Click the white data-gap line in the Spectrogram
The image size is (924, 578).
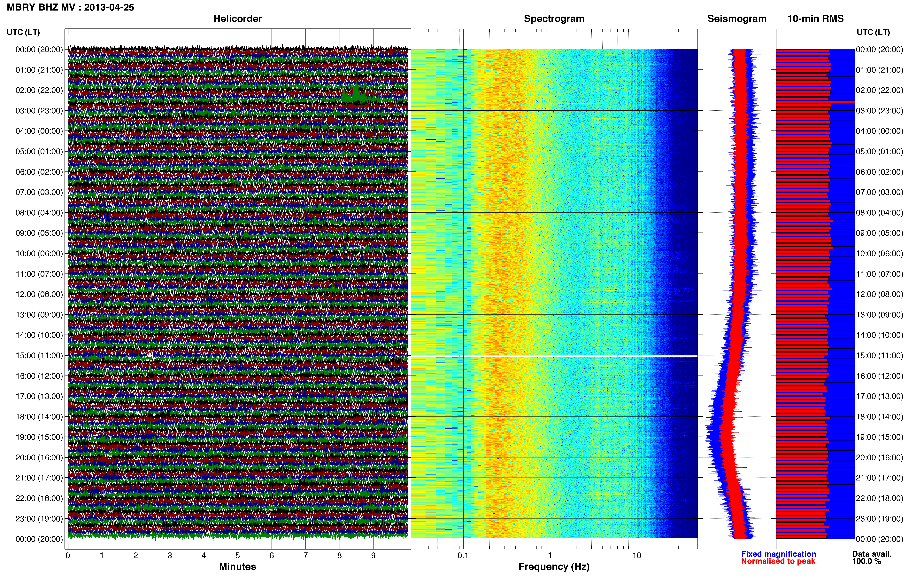click(554, 356)
